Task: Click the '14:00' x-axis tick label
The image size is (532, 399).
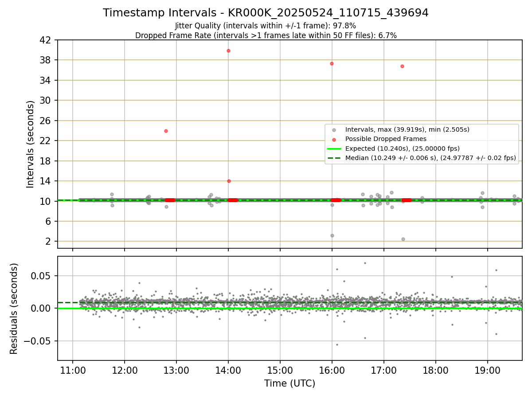Action: click(228, 370)
